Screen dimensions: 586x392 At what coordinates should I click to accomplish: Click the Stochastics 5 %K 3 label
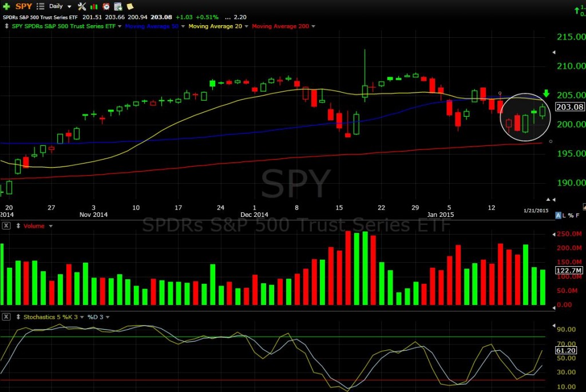pos(50,317)
